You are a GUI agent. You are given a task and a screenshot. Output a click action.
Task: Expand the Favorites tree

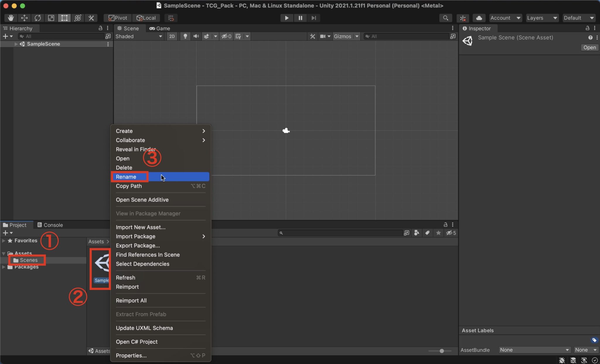coord(4,240)
